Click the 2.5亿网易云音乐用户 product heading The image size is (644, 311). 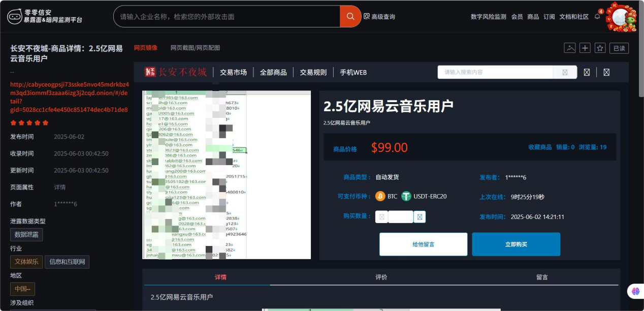pyautogui.click(x=389, y=106)
